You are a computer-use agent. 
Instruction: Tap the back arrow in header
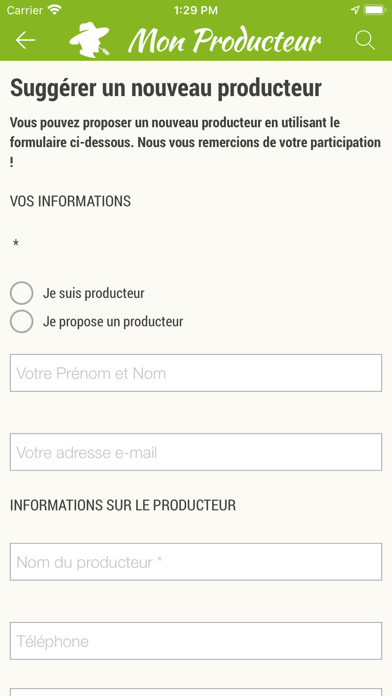pyautogui.click(x=25, y=40)
